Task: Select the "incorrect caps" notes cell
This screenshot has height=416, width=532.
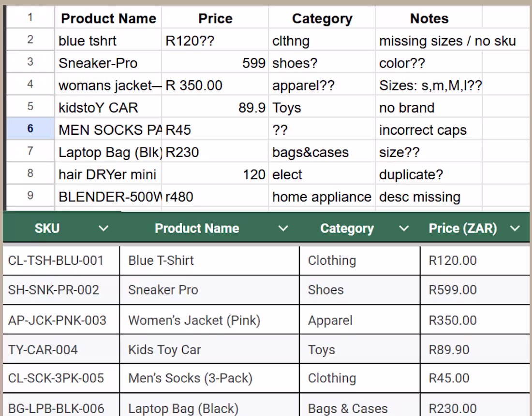Action: pyautogui.click(x=422, y=129)
